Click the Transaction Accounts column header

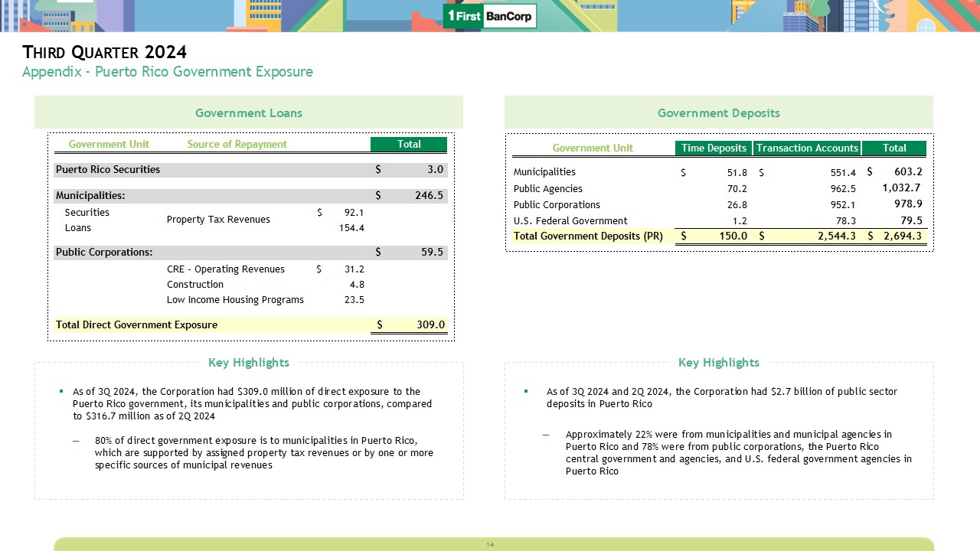tap(807, 148)
